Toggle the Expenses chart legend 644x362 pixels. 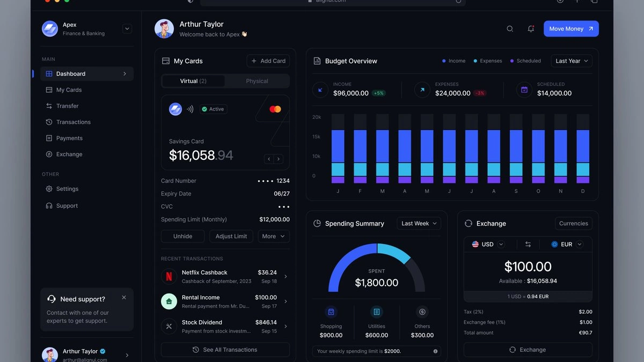[x=488, y=61]
